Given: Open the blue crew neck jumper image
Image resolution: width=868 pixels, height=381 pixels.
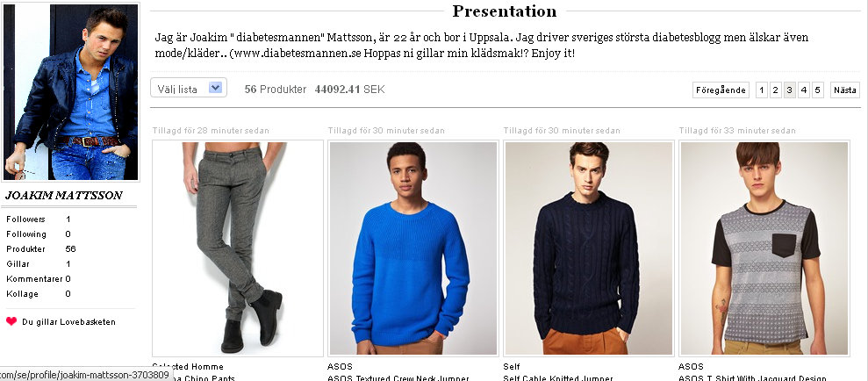Looking at the screenshot, I should tap(413, 248).
